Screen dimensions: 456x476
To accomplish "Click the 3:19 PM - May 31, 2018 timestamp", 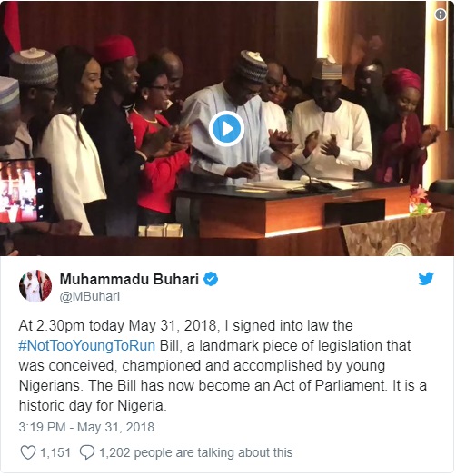I will pos(86,427).
